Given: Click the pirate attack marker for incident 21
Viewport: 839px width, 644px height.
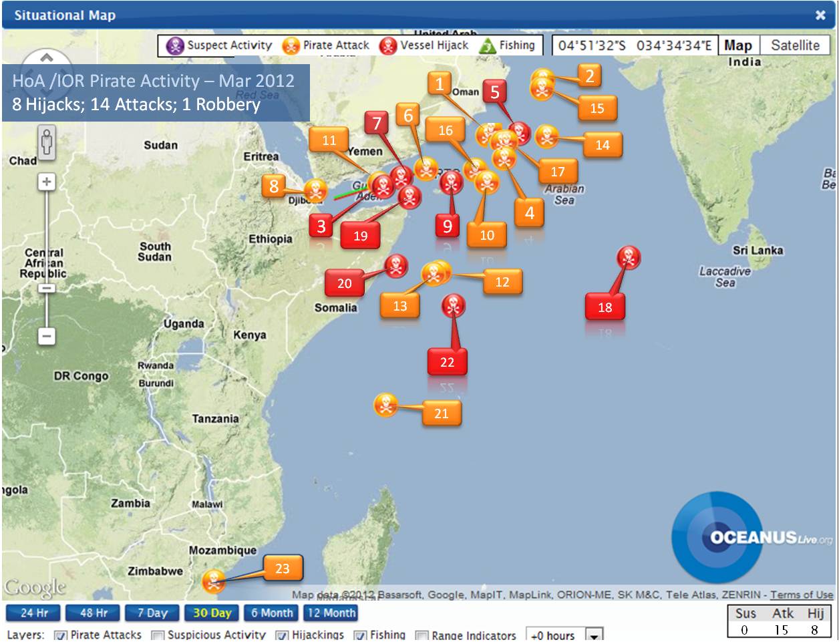Looking at the screenshot, I should 385,405.
